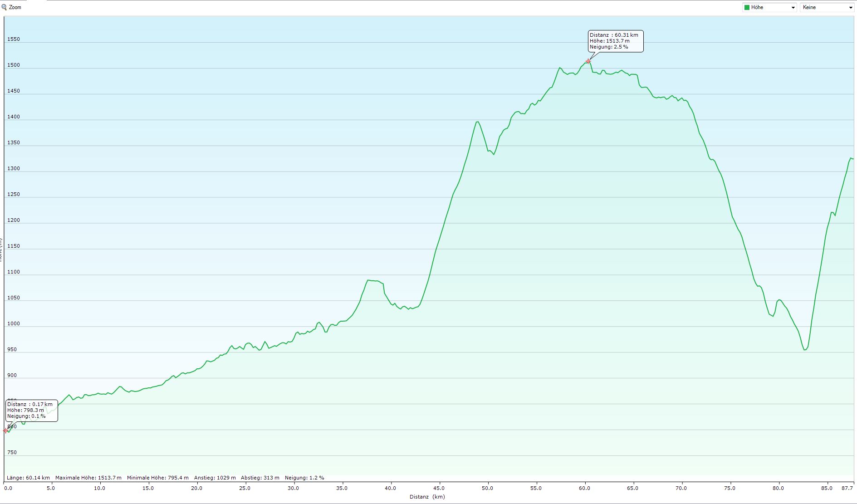Viewport: 857px width, 504px height.
Task: Click the tooltip showing Höhe 798.3 m
Action: pos(31,410)
